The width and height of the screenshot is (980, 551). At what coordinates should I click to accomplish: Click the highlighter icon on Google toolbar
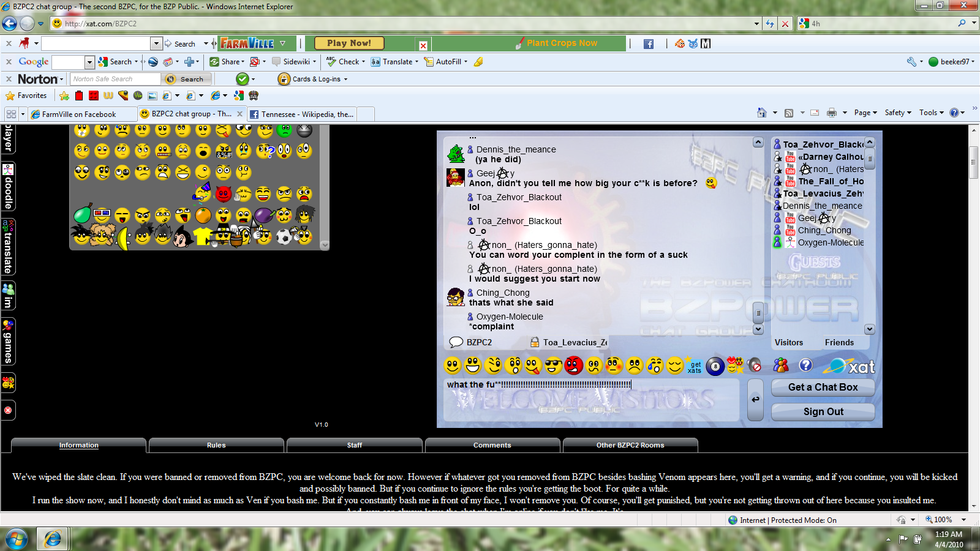click(478, 62)
